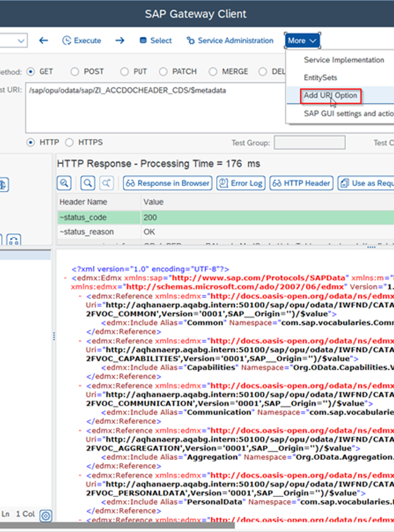Choose SAP GUI settings and actions entry
The image size is (394, 532).
[x=348, y=113]
